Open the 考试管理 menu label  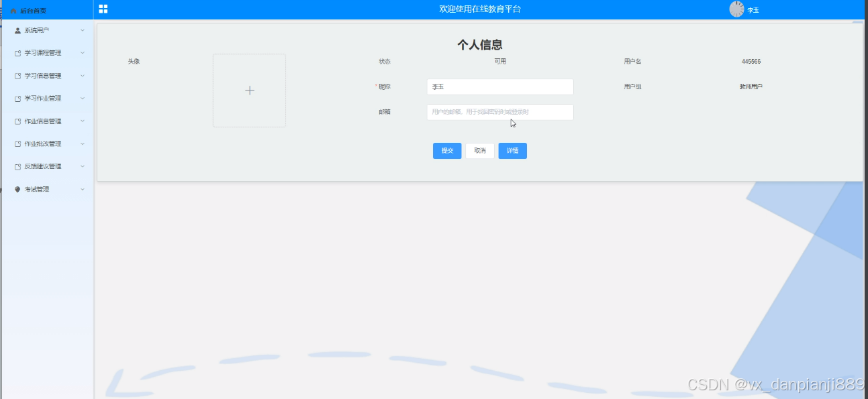36,189
